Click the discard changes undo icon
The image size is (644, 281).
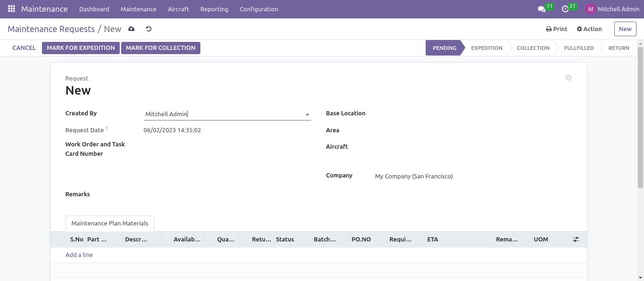click(149, 29)
